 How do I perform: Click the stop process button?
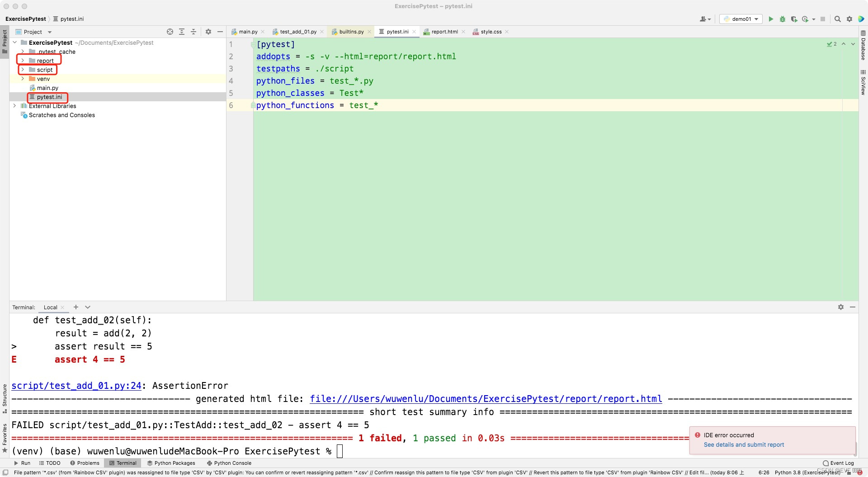pos(823,19)
